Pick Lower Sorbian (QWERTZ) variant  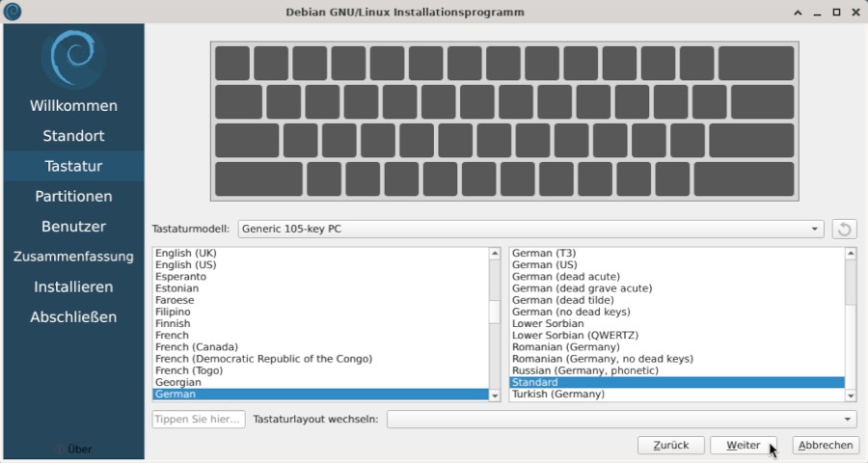[x=677, y=335]
